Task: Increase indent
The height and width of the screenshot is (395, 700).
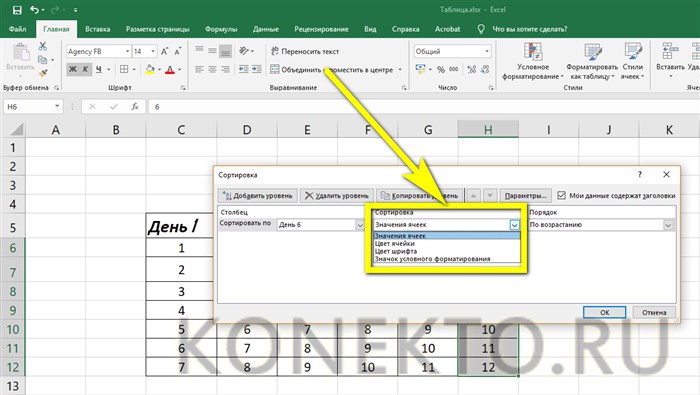Action: [257, 69]
